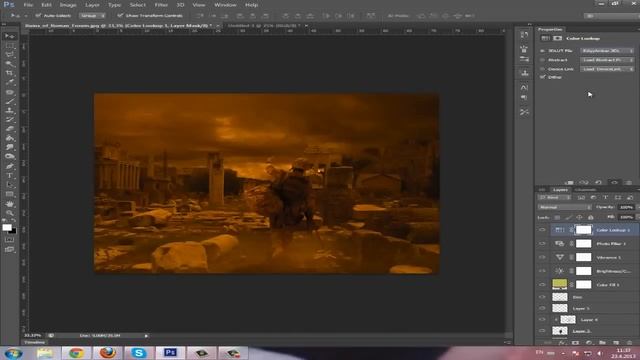The width and height of the screenshot is (640, 360).
Task: Select the 3DLUT File radio button
Action: point(542,51)
